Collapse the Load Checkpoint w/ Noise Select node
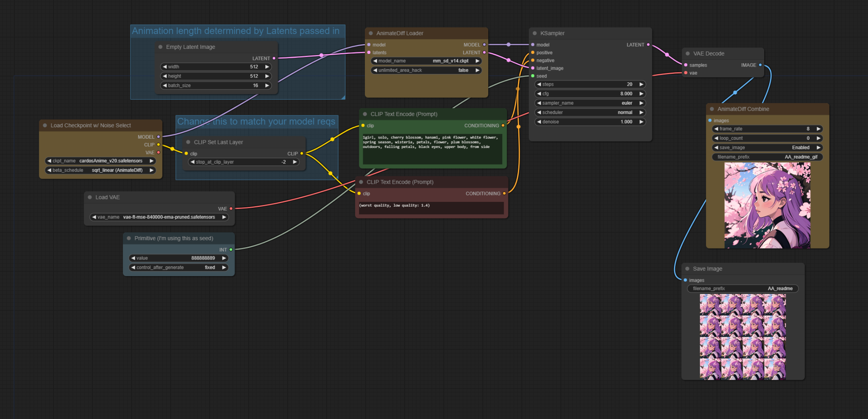Viewport: 868px width, 419px height. pos(45,125)
